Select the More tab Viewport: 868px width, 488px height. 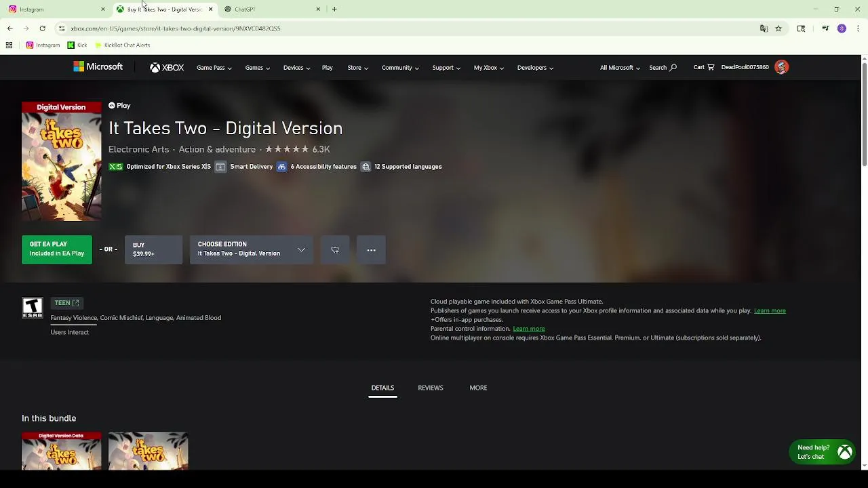(x=478, y=388)
